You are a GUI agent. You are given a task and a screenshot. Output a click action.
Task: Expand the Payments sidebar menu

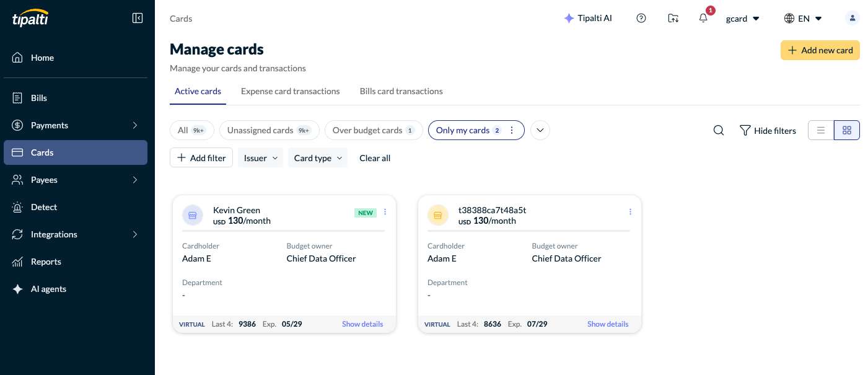(76, 125)
